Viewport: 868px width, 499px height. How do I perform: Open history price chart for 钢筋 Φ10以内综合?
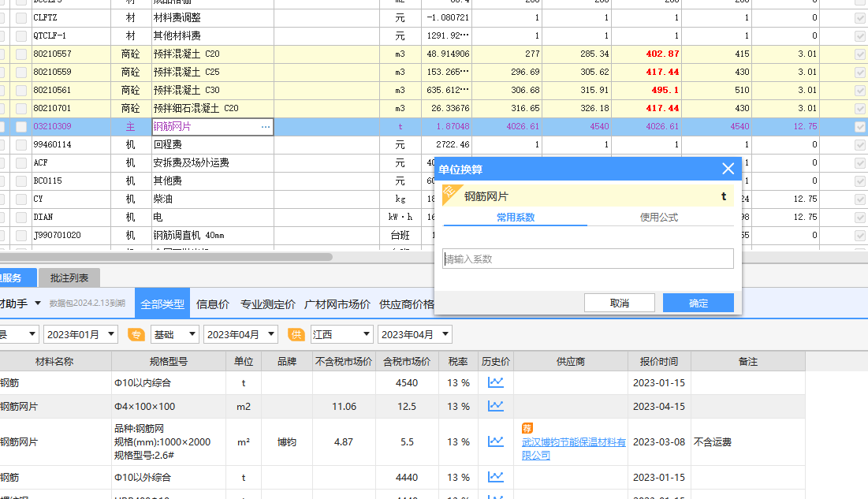[495, 382]
